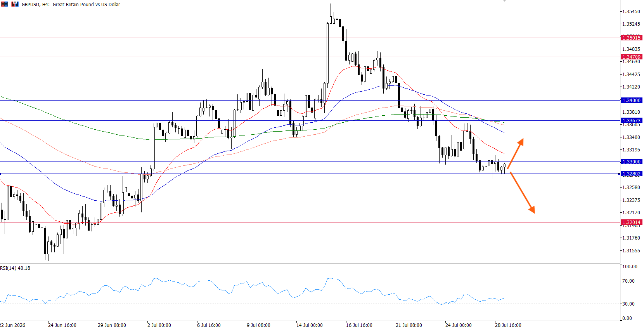Click the 28 Jul 16:00 time label
Screen dimensions: 644x330
pos(508,325)
